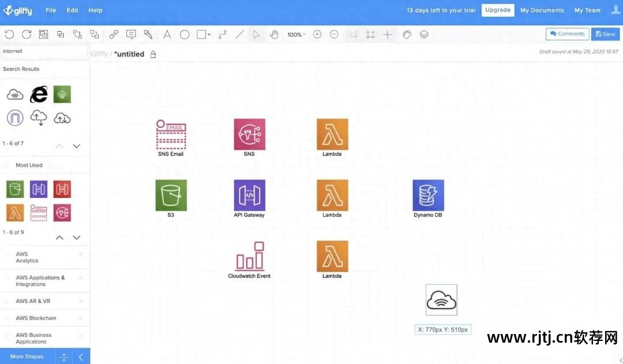Open the Comments panel
623x364 pixels.
[568, 34]
